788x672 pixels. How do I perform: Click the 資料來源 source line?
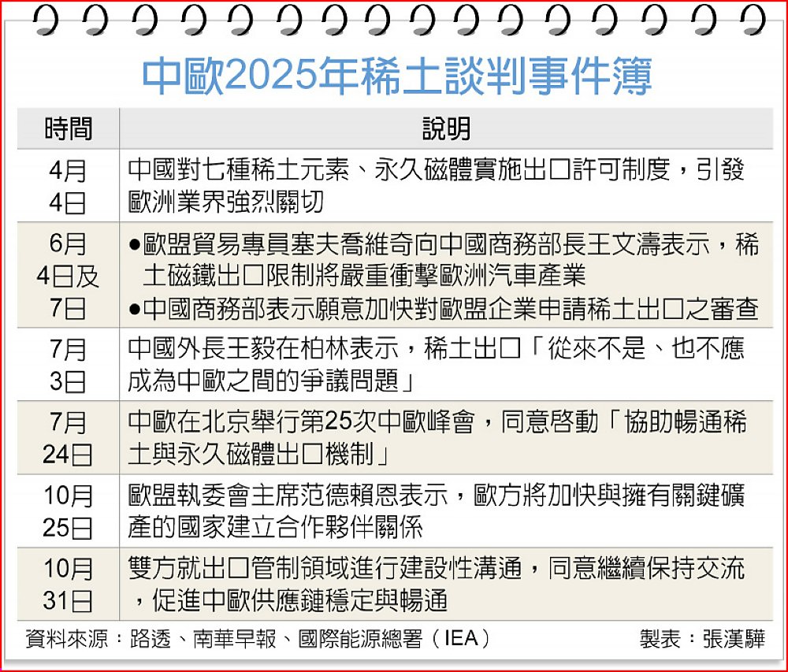(258, 638)
